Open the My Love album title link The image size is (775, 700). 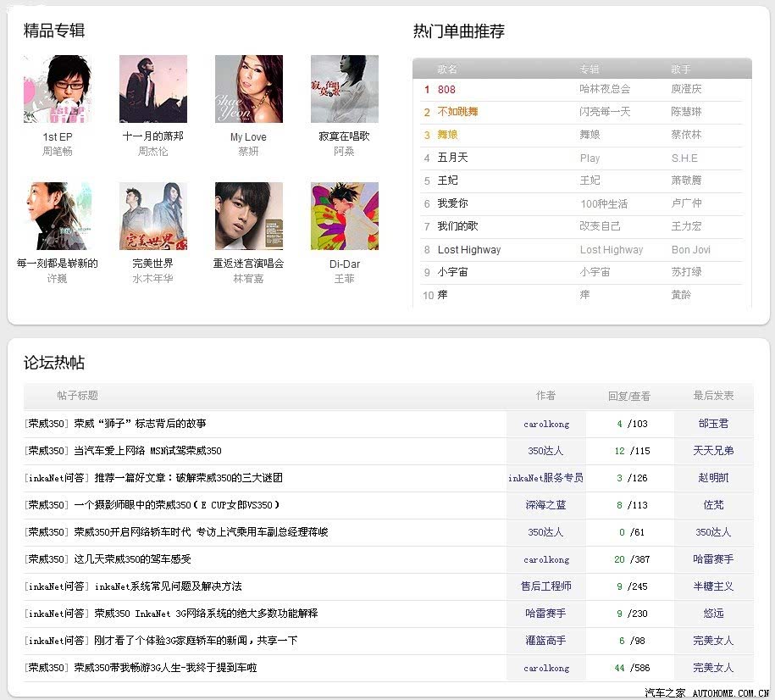249,137
